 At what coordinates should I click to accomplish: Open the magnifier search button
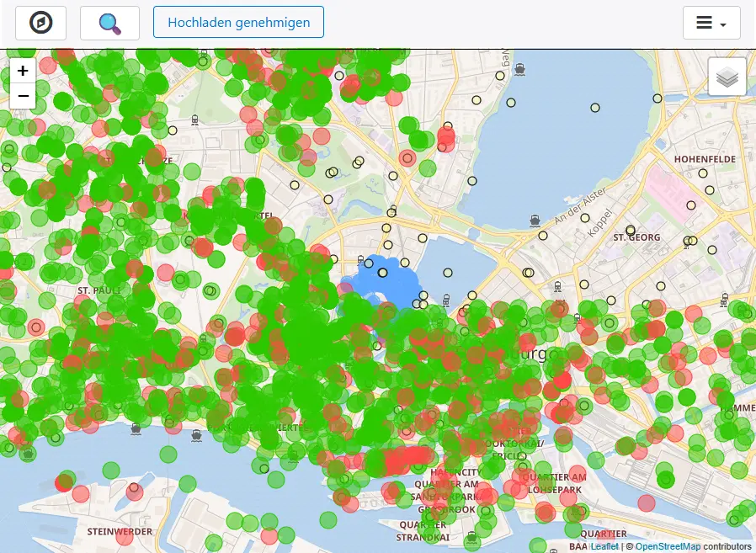pyautogui.click(x=110, y=23)
